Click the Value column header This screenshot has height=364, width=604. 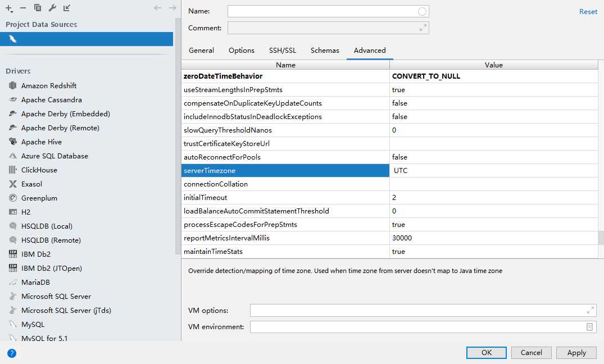tap(494, 65)
